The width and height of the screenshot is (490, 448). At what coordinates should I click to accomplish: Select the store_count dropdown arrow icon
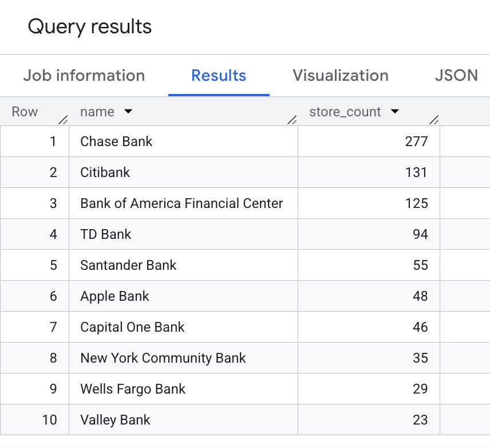click(x=395, y=112)
